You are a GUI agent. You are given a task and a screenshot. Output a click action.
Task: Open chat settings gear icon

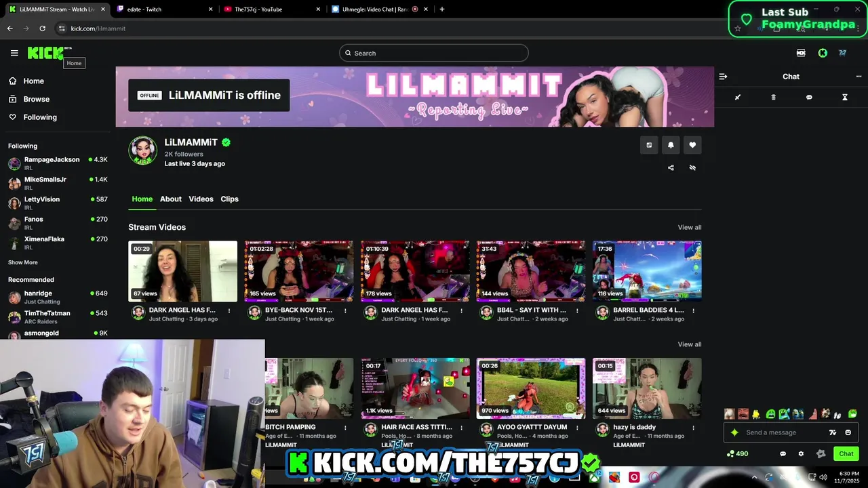(801, 454)
